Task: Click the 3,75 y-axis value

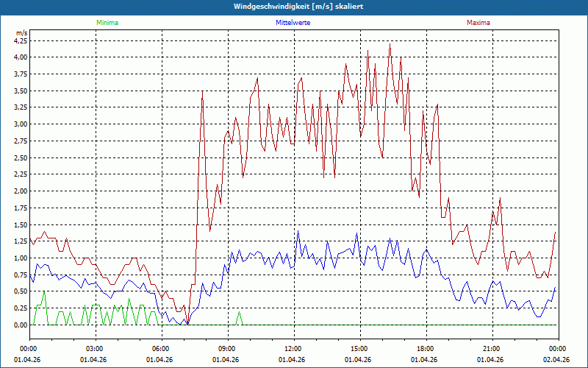Action: click(x=21, y=74)
